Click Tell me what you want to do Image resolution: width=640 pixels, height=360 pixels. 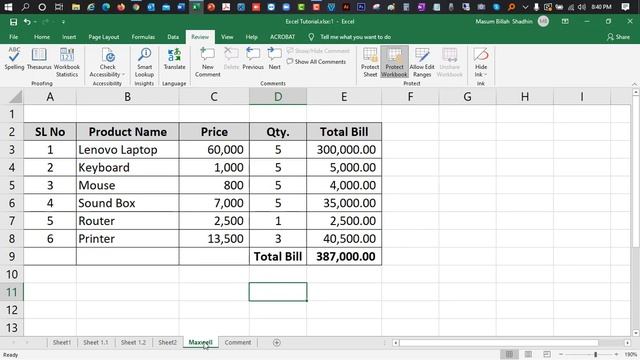pos(356,37)
